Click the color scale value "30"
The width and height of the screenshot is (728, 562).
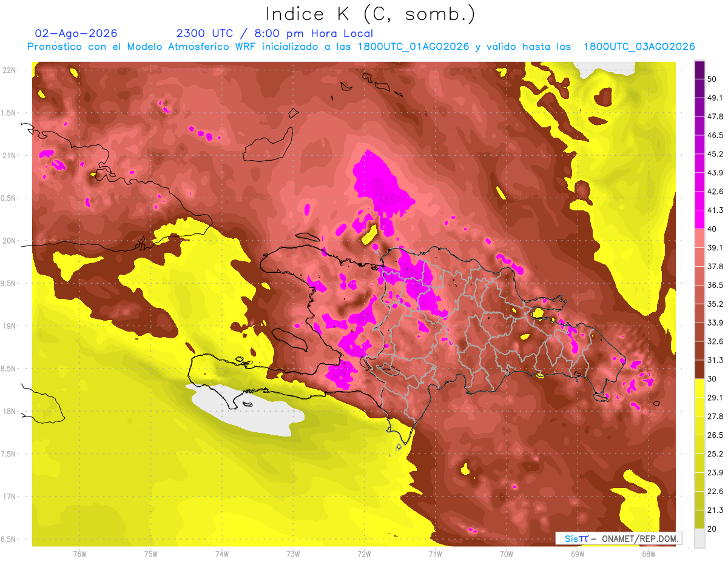point(712,379)
